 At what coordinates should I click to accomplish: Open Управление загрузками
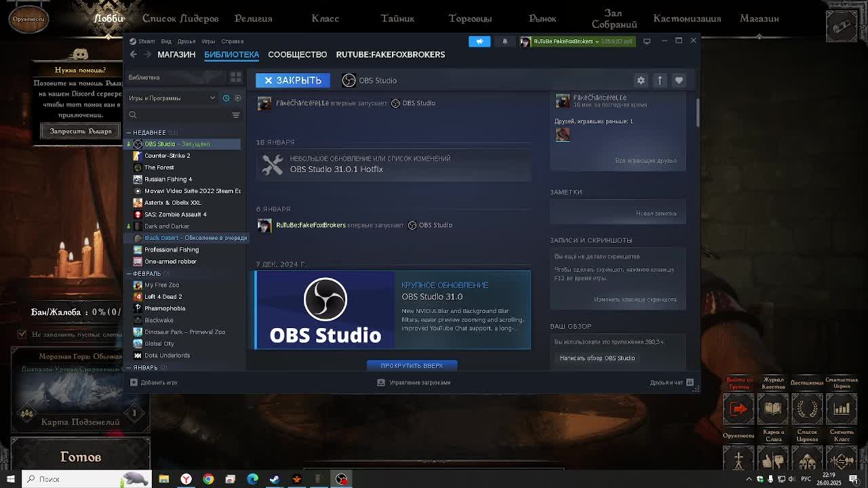(x=414, y=382)
